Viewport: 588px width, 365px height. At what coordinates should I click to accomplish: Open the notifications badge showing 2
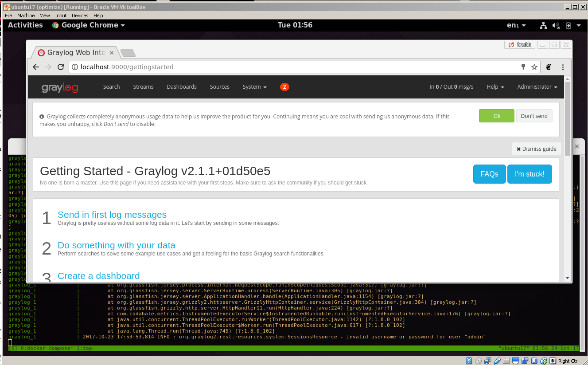tap(284, 87)
